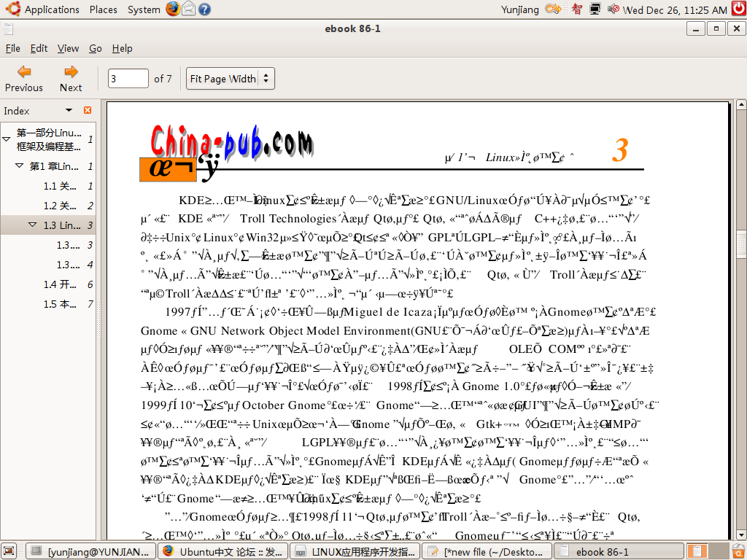Click the power/logout icon in top panel
The image size is (747, 560).
tap(738, 9)
